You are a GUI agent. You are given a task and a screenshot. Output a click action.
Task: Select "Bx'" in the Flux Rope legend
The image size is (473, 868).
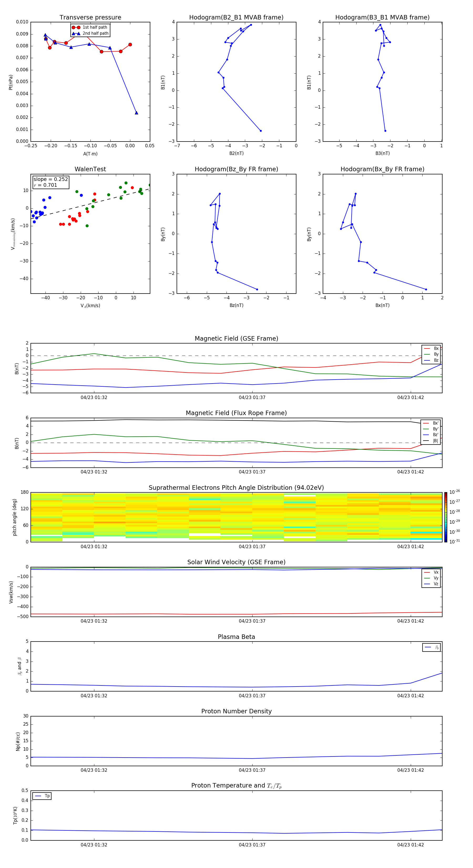(431, 423)
